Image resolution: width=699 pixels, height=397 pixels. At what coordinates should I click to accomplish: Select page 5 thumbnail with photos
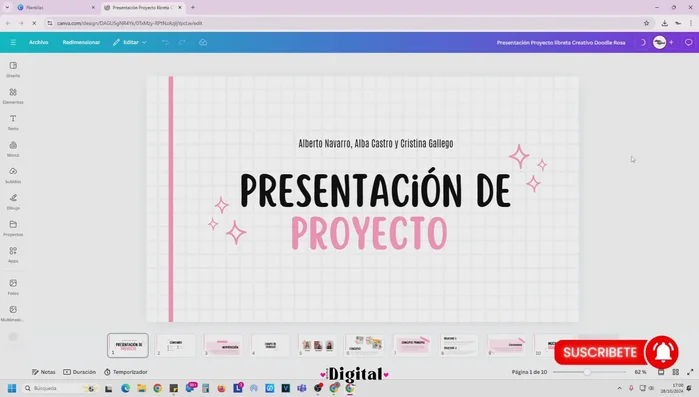point(317,345)
